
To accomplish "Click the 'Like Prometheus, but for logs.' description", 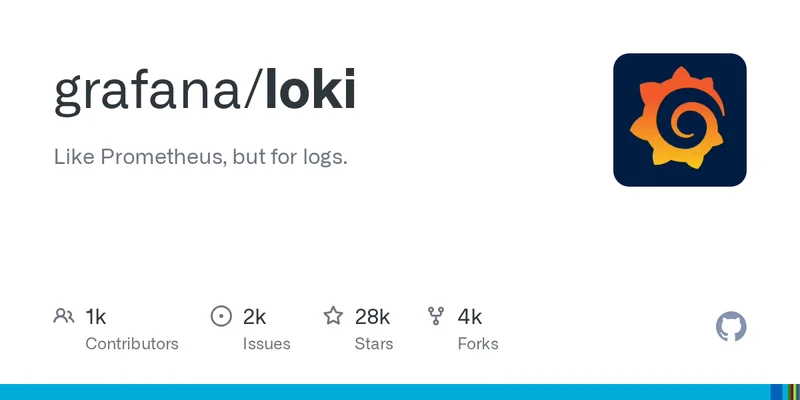I will [201, 157].
